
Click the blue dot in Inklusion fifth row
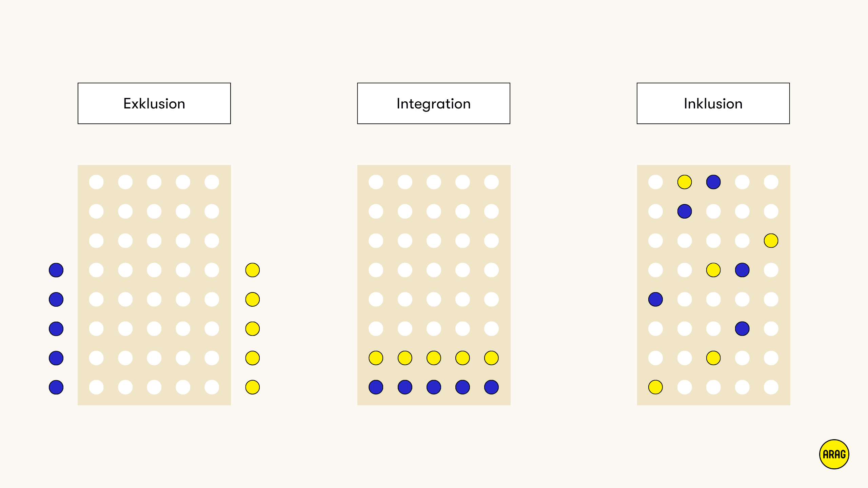click(655, 299)
